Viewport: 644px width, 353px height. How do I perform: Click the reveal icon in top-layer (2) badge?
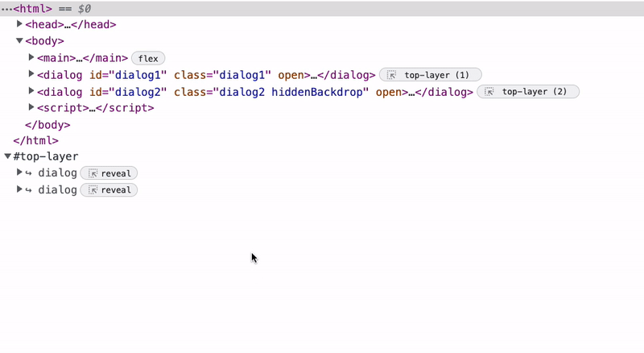click(489, 92)
